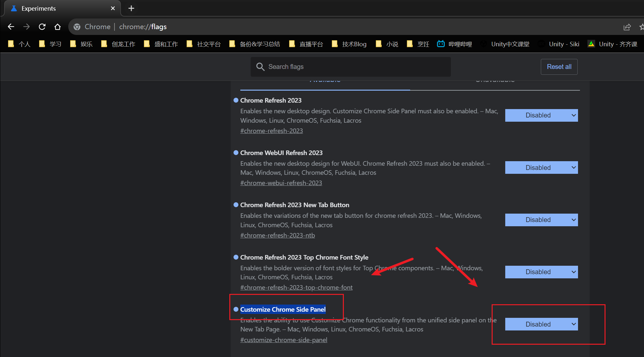
Task: Follow the #chrome-refresh-2023-ntb link
Action: (x=278, y=235)
